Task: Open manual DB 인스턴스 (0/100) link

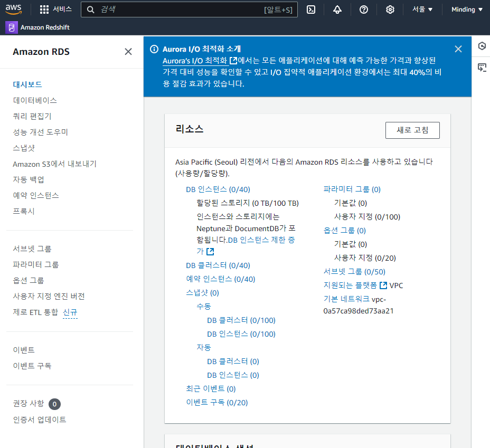Action: click(x=241, y=334)
